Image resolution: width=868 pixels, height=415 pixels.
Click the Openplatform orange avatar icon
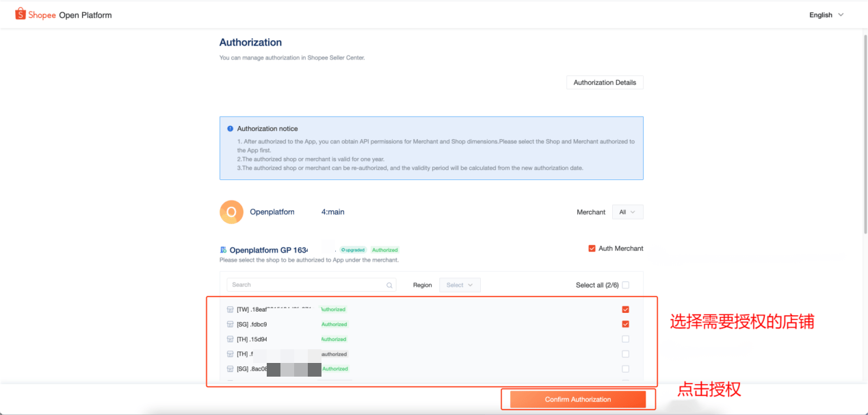click(231, 212)
